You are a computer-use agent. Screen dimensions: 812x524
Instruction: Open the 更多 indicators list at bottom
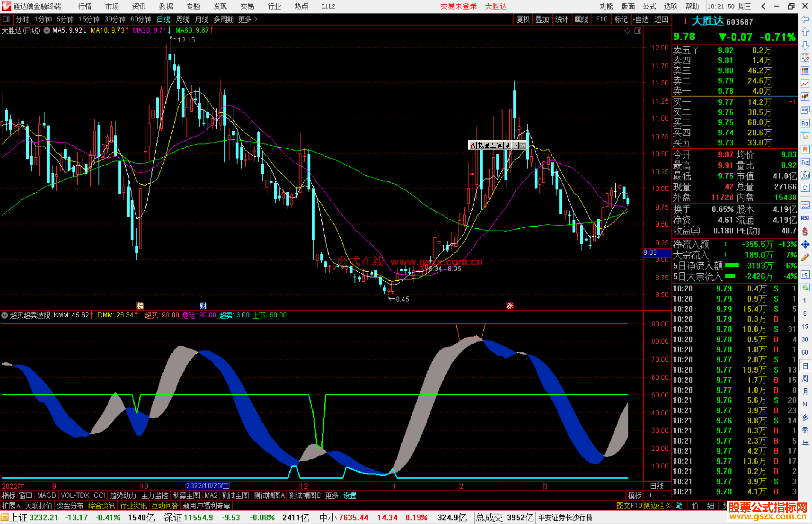click(332, 495)
